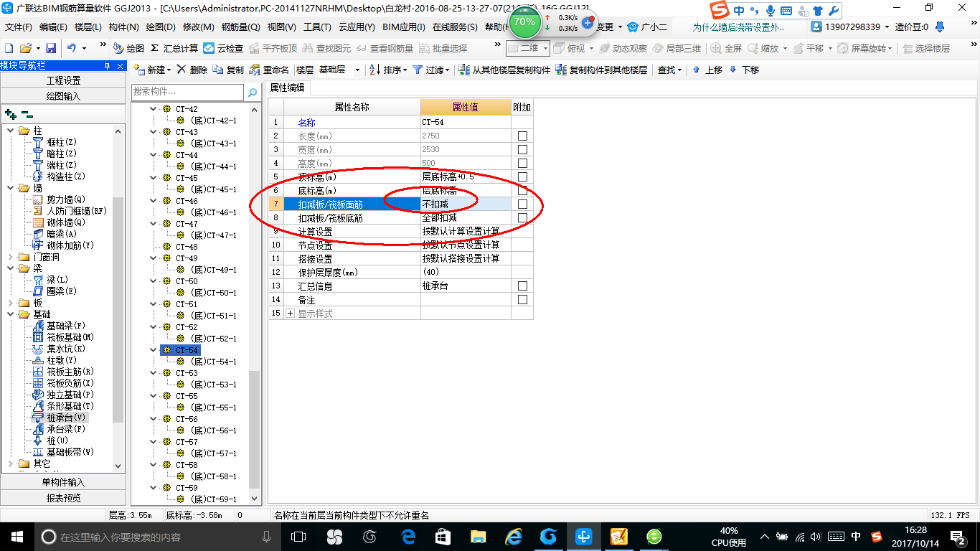Expand 显示样式 property row
Viewport: 980px width, 551px height.
click(291, 314)
